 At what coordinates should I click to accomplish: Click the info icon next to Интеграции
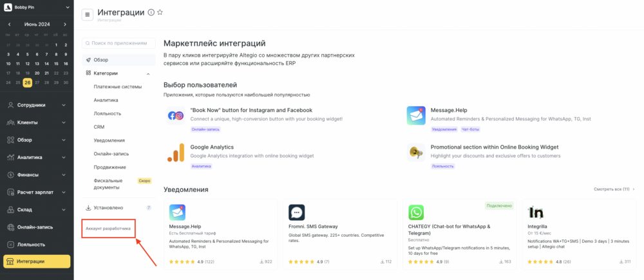point(151,13)
